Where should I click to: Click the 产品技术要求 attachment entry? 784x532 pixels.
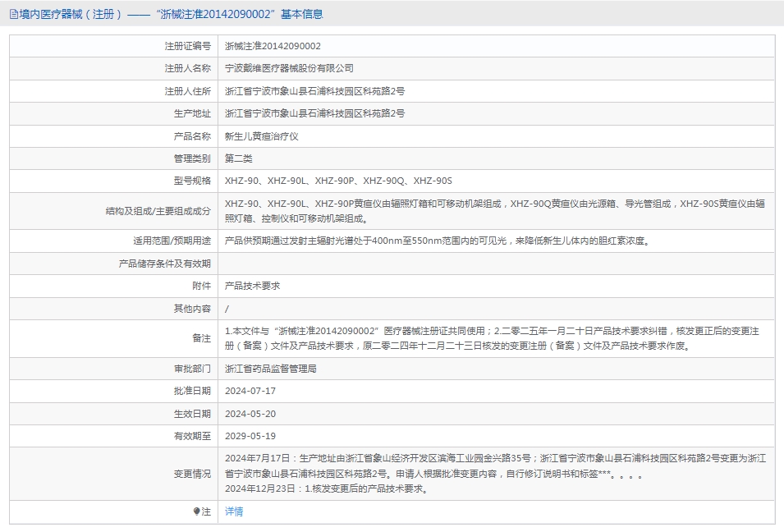[252, 286]
